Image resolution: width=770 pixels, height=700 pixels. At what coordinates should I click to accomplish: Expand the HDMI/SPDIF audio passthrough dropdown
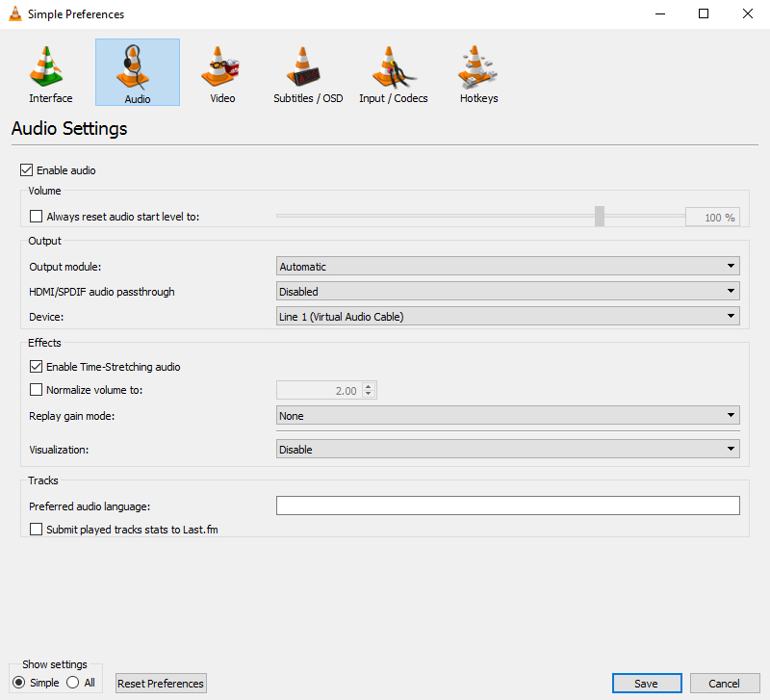(729, 291)
